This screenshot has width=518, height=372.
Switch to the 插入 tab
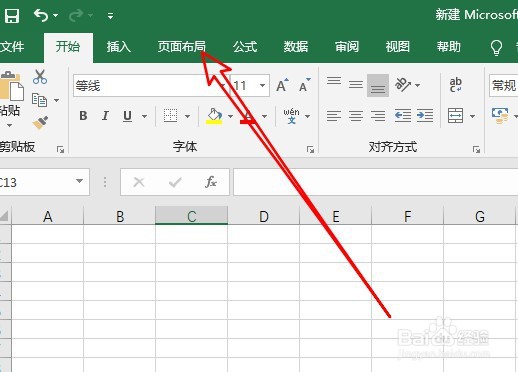[x=119, y=47]
